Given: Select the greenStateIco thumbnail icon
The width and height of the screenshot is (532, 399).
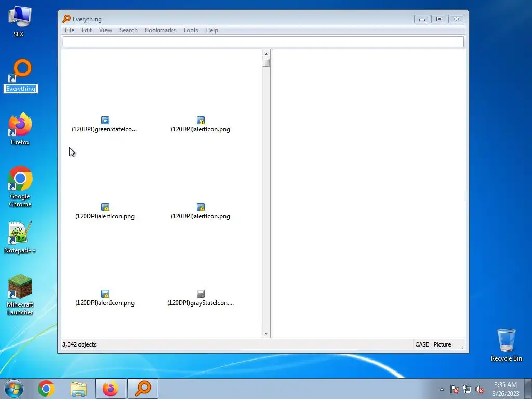Looking at the screenshot, I should tap(105, 120).
